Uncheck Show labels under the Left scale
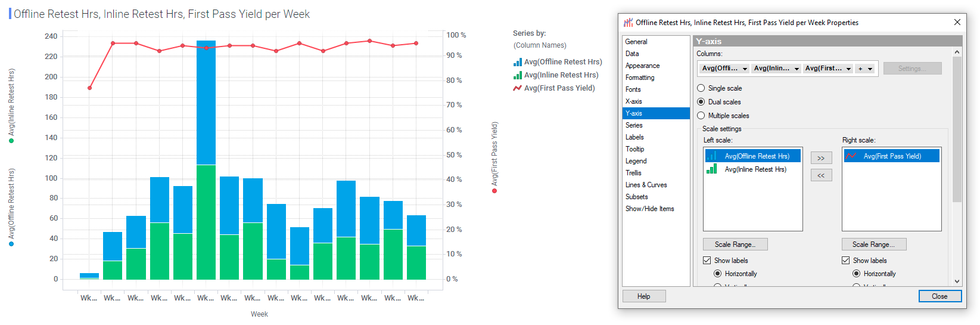 pyautogui.click(x=707, y=261)
